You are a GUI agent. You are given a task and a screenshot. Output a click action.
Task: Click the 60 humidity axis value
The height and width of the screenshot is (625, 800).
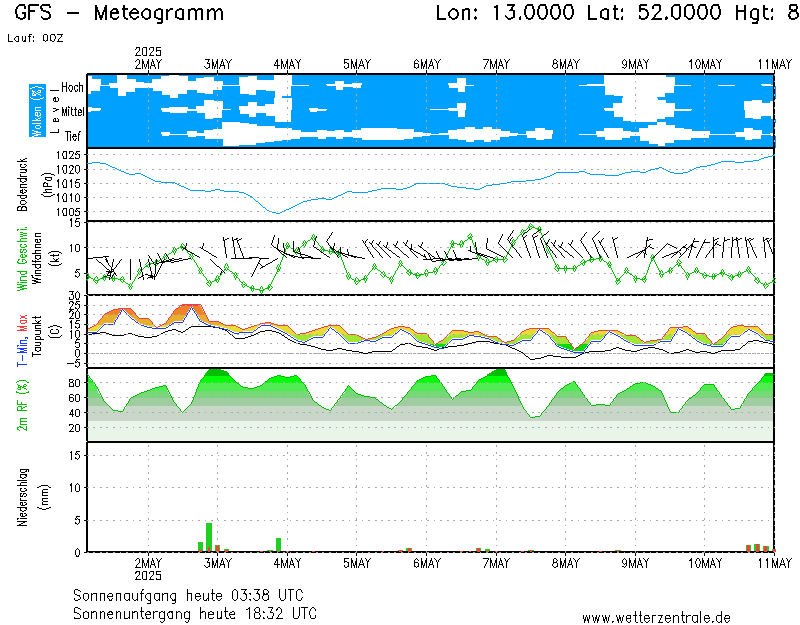pyautogui.click(x=74, y=398)
